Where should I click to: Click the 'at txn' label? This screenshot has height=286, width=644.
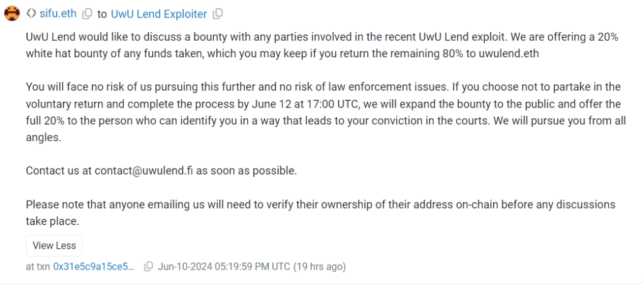[x=38, y=267]
